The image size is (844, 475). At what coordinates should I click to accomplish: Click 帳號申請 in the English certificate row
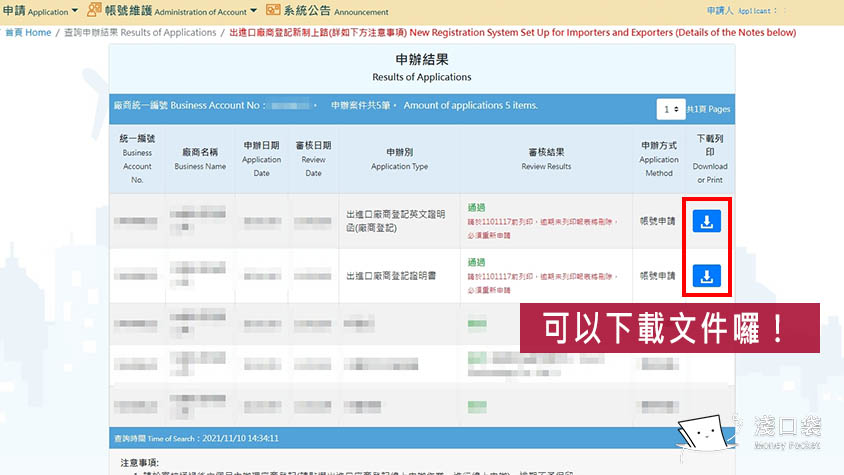[x=657, y=221]
